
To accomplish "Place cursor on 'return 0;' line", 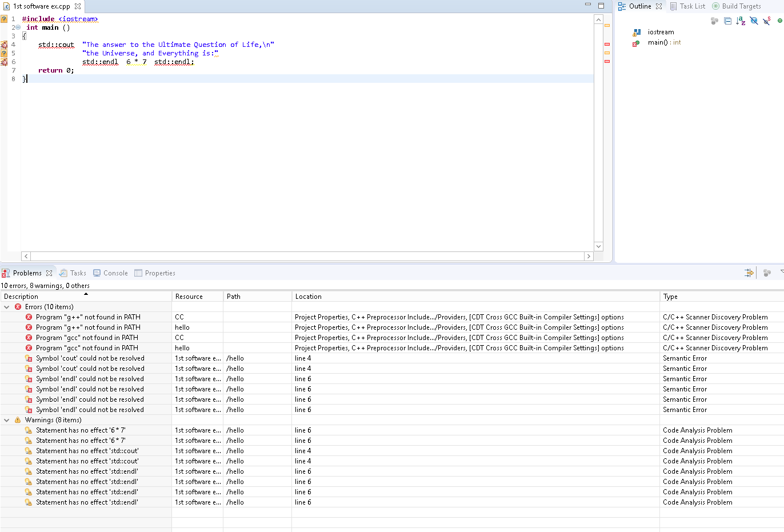I will pyautogui.click(x=56, y=70).
